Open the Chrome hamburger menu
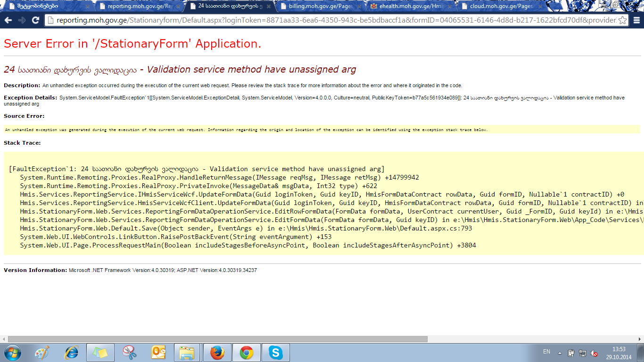The width and height of the screenshot is (644, 362). pos(636,20)
